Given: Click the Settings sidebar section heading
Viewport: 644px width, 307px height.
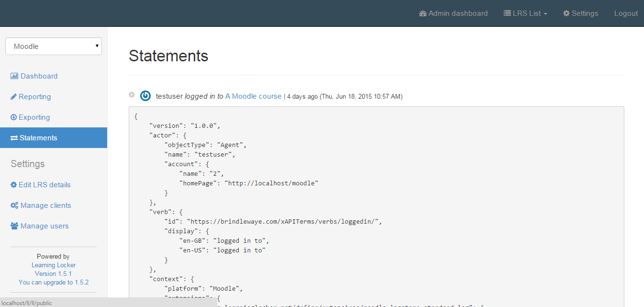Looking at the screenshot, I should (x=28, y=164).
